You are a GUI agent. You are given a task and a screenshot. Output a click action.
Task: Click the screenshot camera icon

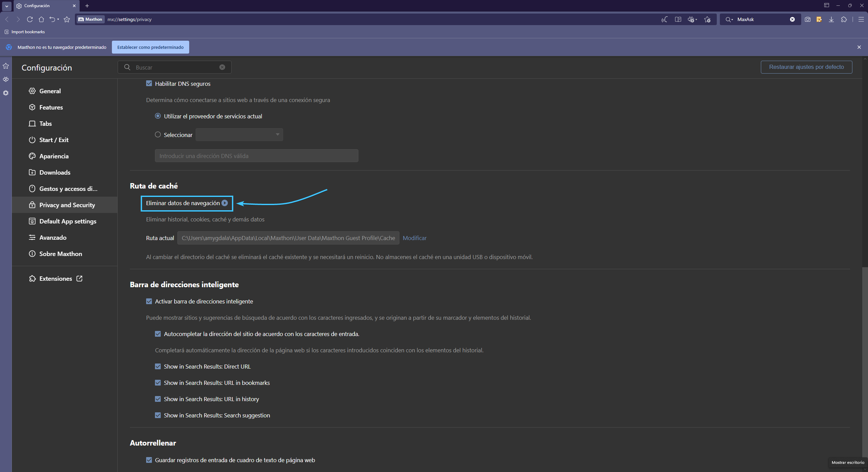pos(808,19)
